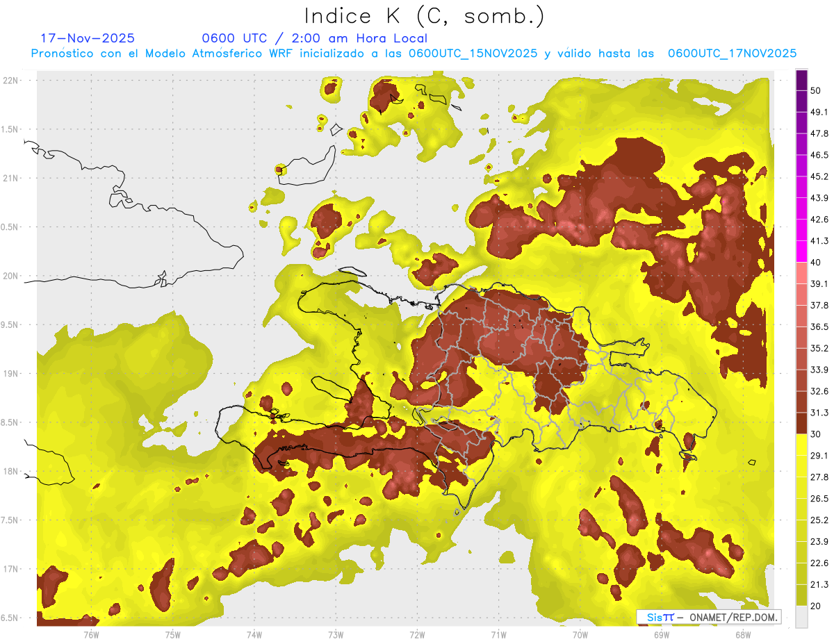Image resolution: width=834 pixels, height=644 pixels.
Task: Click the '47.8' colorbar value
Action: point(819,133)
